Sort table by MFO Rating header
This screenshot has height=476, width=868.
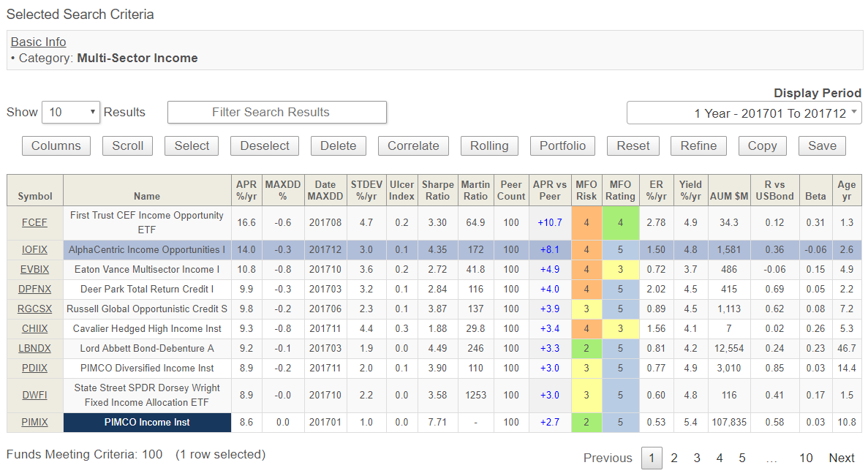pyautogui.click(x=620, y=190)
